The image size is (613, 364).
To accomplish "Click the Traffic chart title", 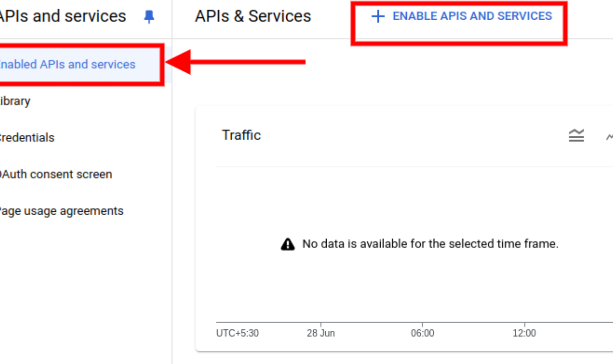I will 241,135.
